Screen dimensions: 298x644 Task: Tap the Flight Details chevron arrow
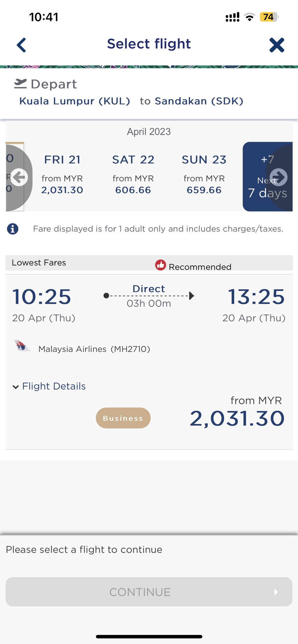pyautogui.click(x=15, y=387)
